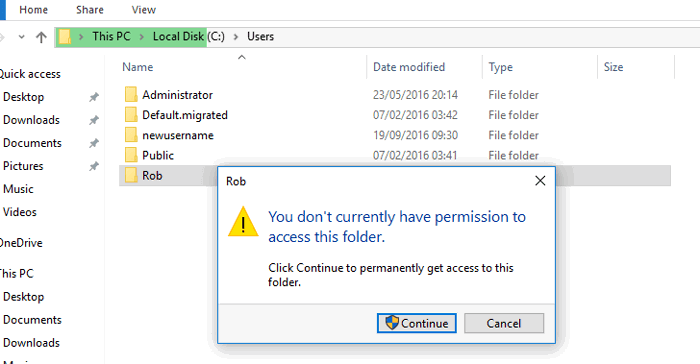Image resolution: width=700 pixels, height=364 pixels.
Task: Click Continue to gain folder access
Action: 417,323
